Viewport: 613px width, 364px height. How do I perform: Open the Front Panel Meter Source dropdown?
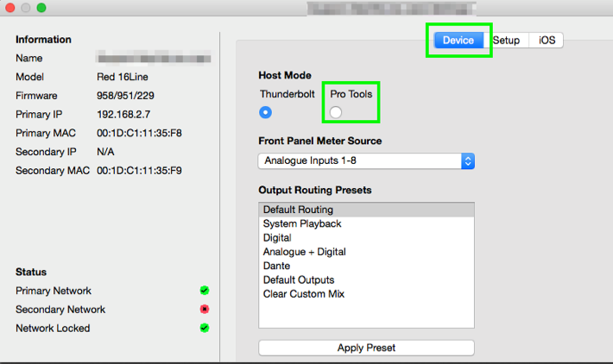click(x=366, y=160)
